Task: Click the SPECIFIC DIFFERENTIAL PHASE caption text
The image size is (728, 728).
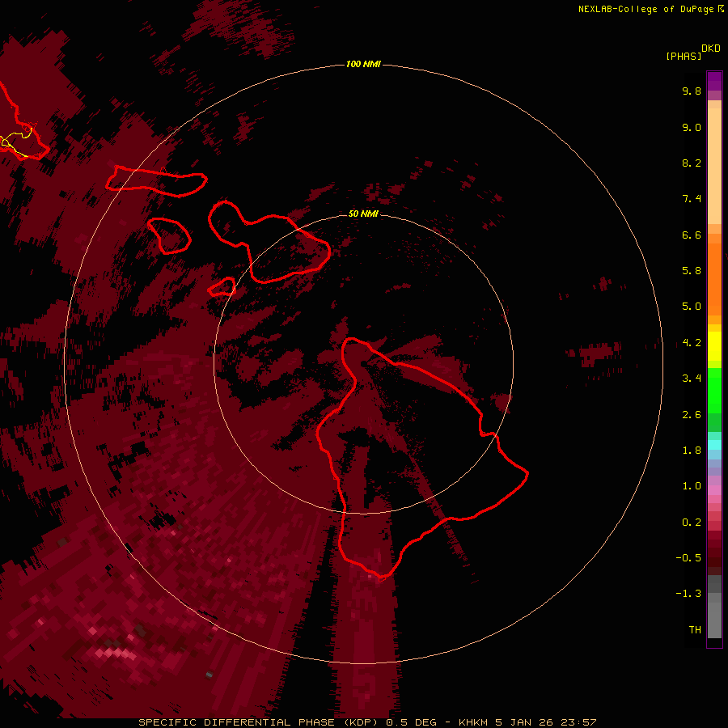Action: [x=236, y=722]
